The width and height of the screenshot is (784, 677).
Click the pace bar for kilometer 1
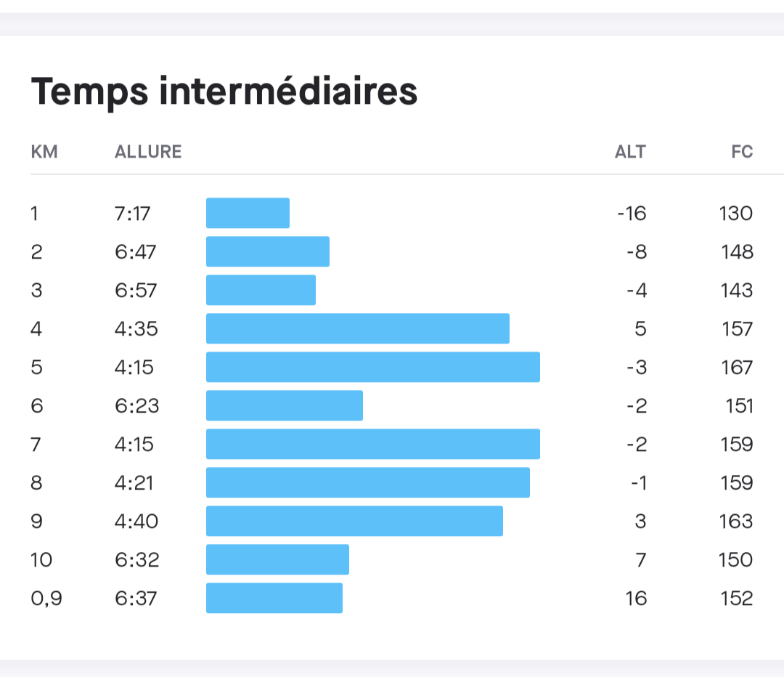248,213
